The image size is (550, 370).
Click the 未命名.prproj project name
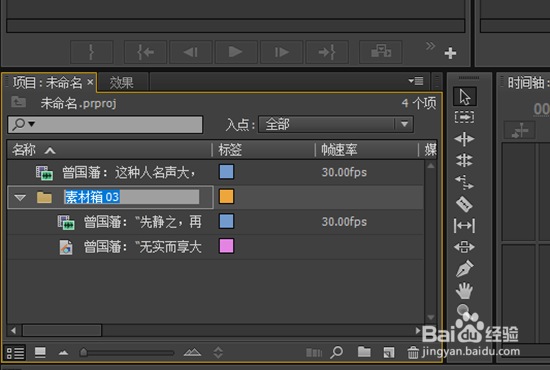[x=79, y=103]
